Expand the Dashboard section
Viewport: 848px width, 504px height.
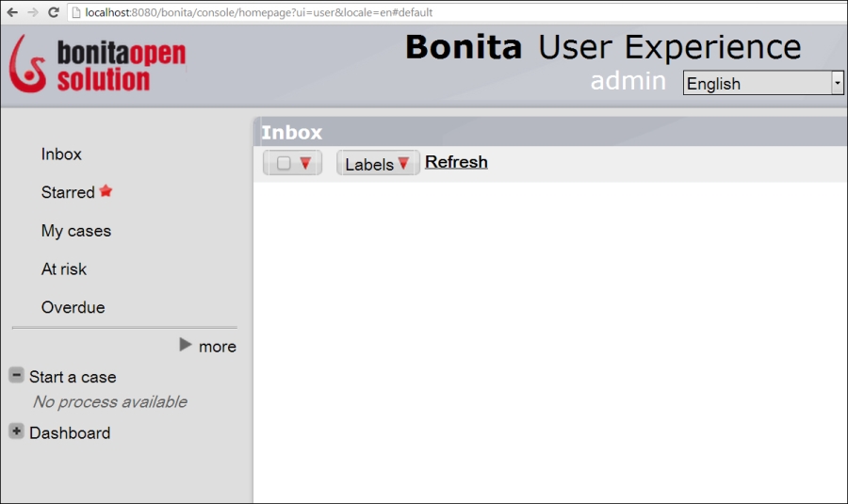(16, 431)
